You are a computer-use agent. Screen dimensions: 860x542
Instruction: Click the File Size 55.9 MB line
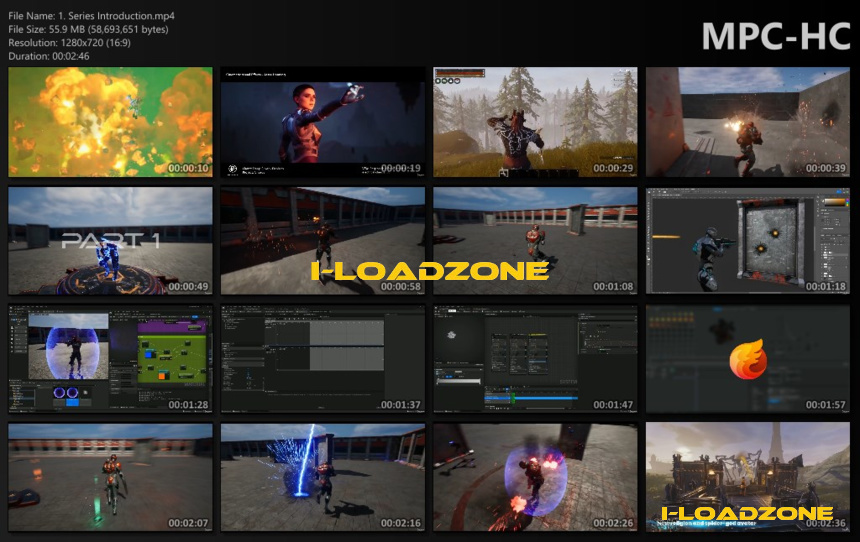88,29
